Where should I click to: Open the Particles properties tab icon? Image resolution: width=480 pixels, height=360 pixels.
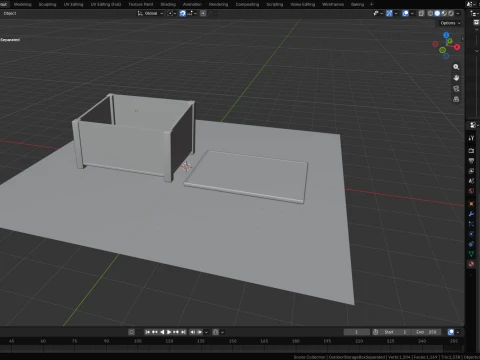click(x=471, y=224)
